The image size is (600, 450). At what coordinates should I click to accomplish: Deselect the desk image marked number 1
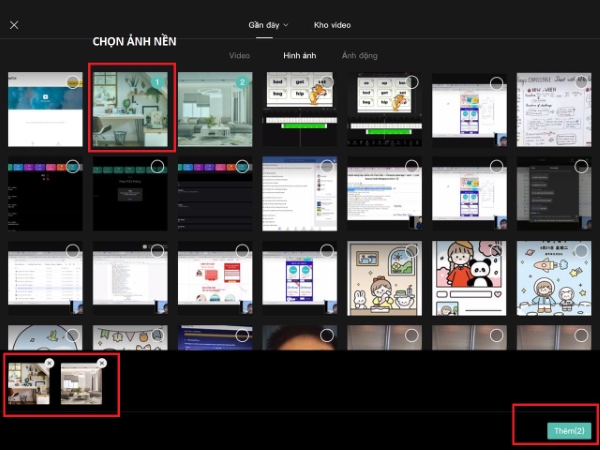pyautogui.click(x=157, y=82)
